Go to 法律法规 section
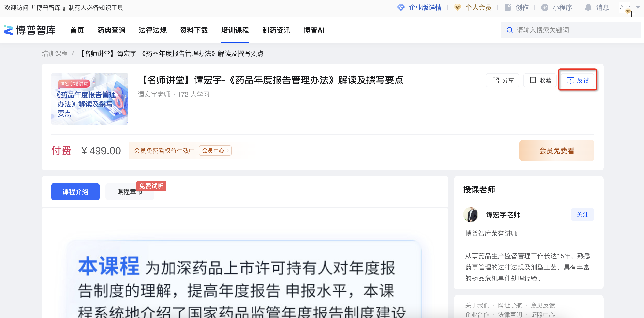644x318 pixels. pyautogui.click(x=153, y=30)
